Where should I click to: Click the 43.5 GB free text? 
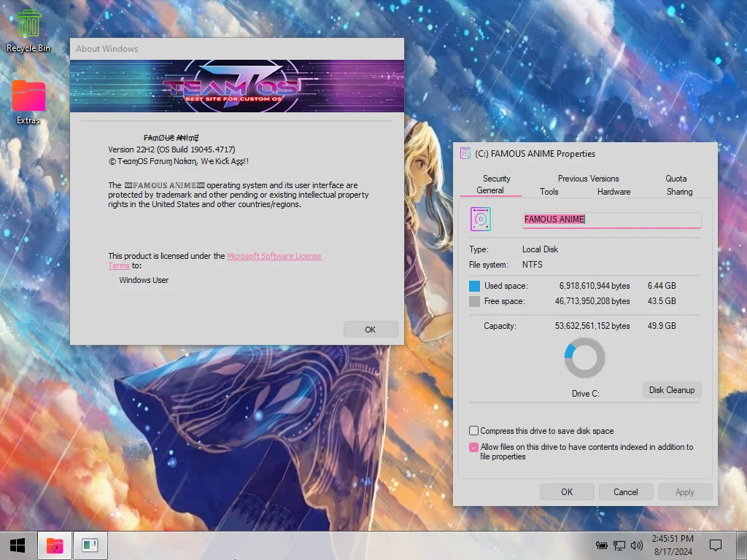tap(662, 301)
